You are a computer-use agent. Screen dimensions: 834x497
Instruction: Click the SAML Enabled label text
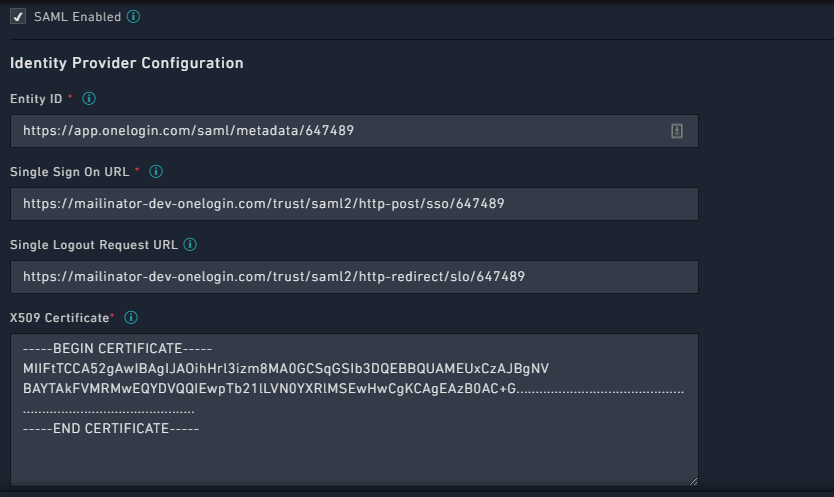click(x=77, y=17)
